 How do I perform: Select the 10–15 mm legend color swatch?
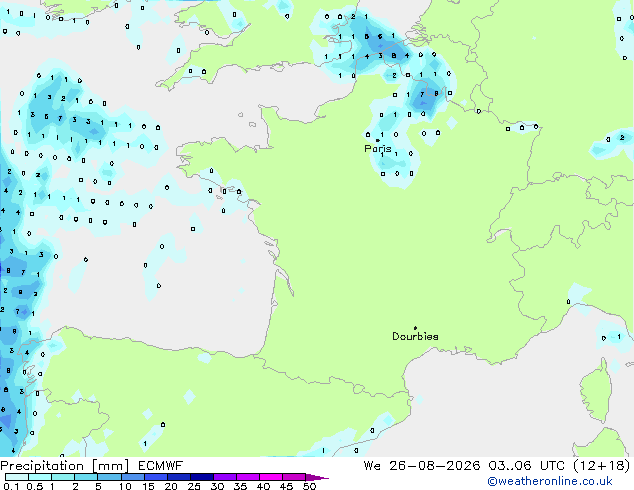click(132, 477)
